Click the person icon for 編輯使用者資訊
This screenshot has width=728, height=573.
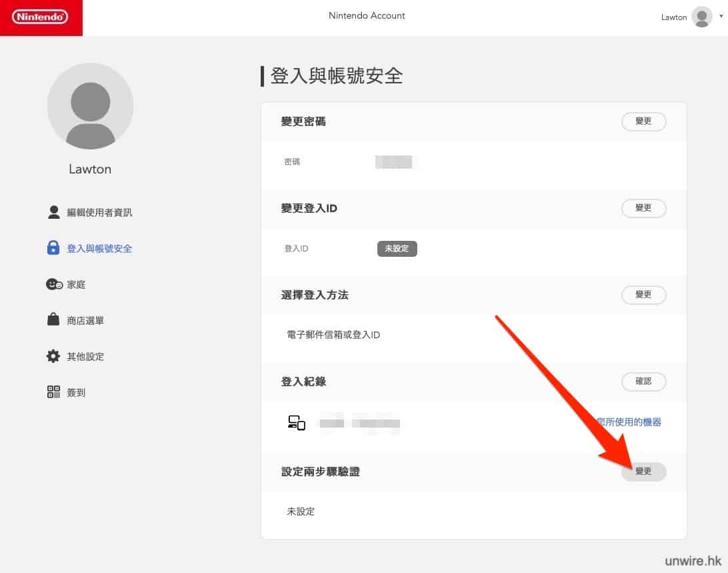54,212
